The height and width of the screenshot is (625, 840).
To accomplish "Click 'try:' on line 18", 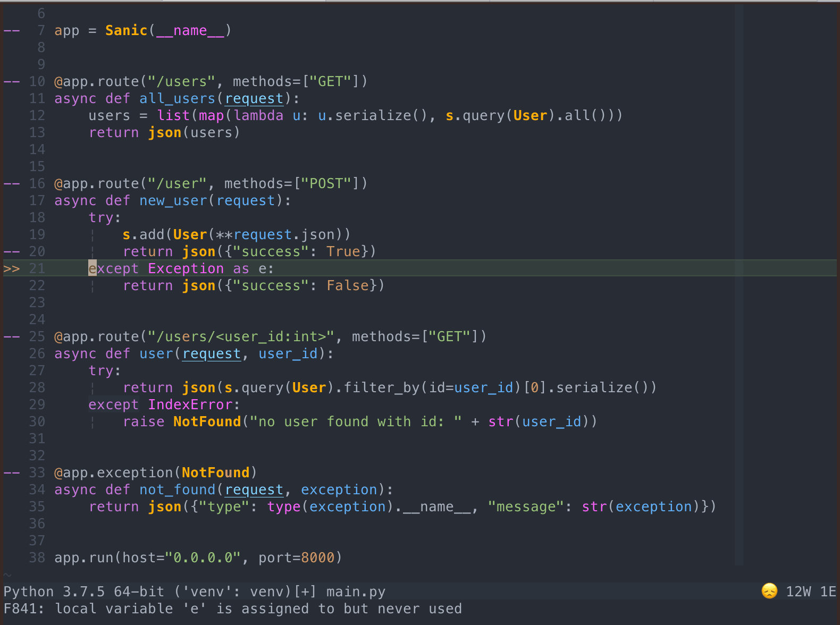I will 105,217.
